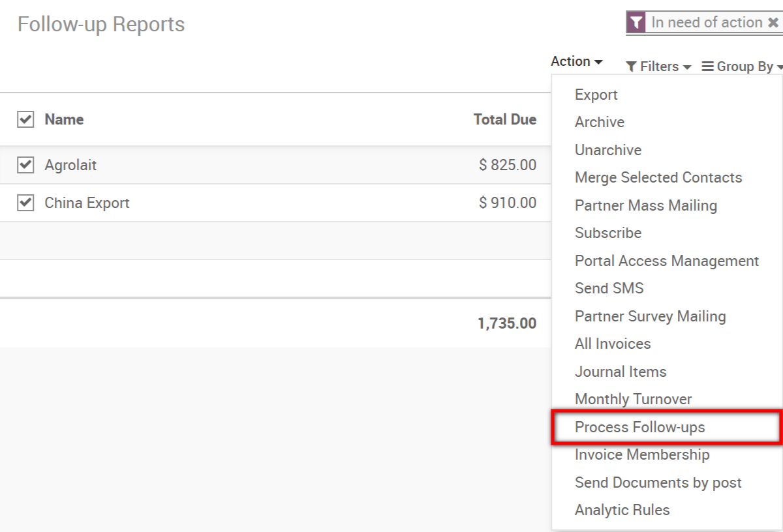Expand the Filters dropdown
Viewport: 783px width, 532px height.
(658, 66)
